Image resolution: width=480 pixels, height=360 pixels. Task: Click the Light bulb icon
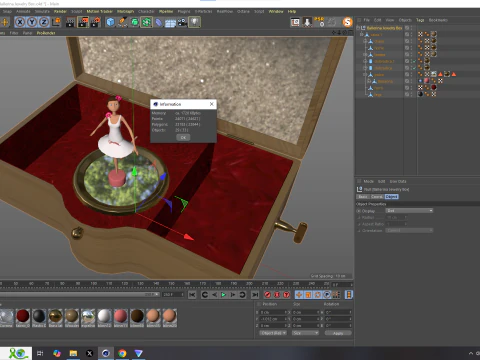coord(195,22)
